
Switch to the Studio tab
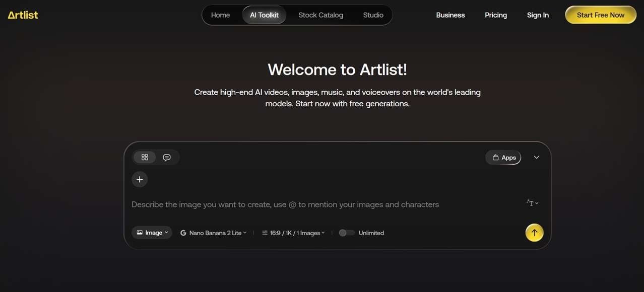click(x=373, y=15)
